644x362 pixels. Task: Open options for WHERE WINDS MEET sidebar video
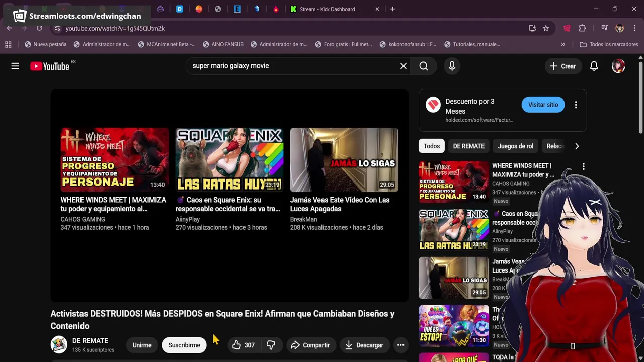click(x=583, y=166)
